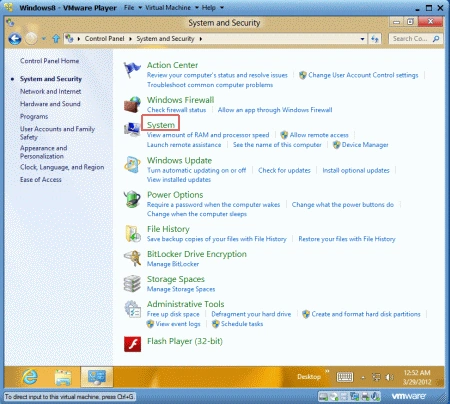The height and width of the screenshot is (404, 450).
Task: Open the Windows Firewall brick wall icon
Action: click(132, 104)
